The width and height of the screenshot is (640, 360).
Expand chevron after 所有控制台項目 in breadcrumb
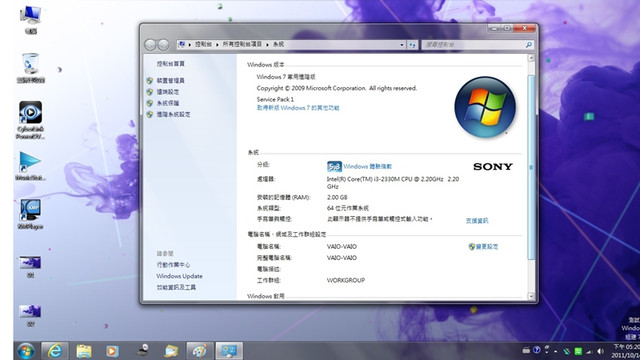coord(267,44)
